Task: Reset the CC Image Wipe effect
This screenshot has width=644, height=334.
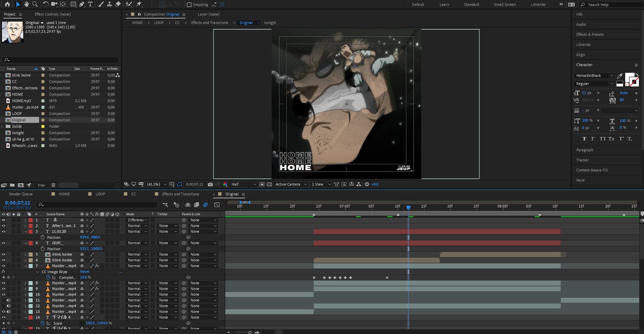Action: [85, 272]
